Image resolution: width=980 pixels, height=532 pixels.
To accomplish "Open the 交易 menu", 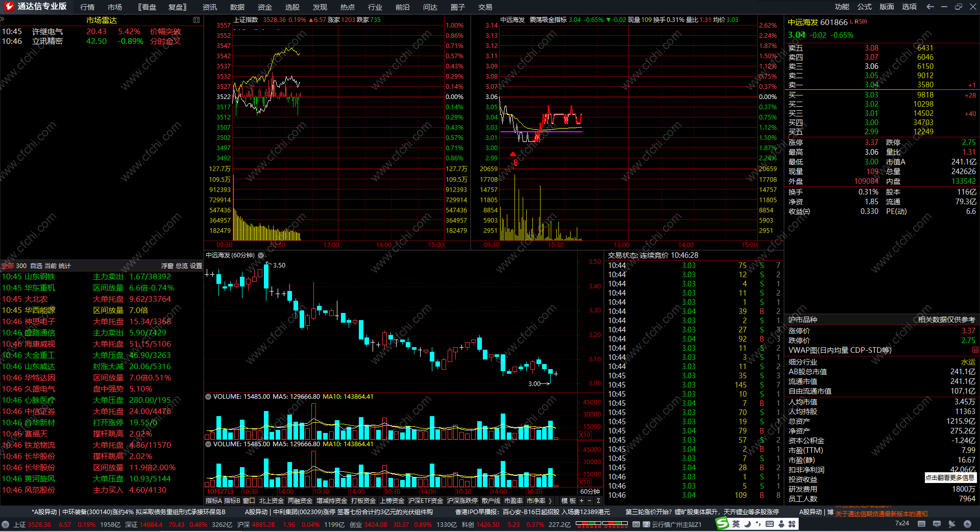I will [x=485, y=7].
